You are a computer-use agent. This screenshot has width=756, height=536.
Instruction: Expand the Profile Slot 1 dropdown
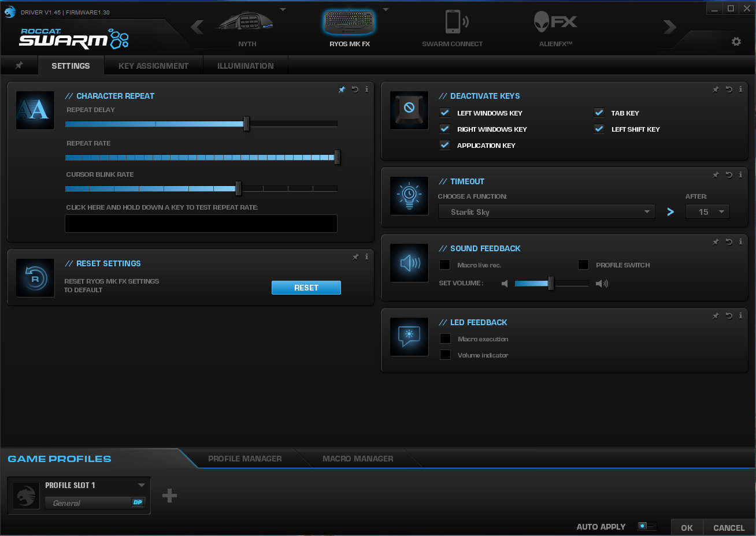coord(142,485)
